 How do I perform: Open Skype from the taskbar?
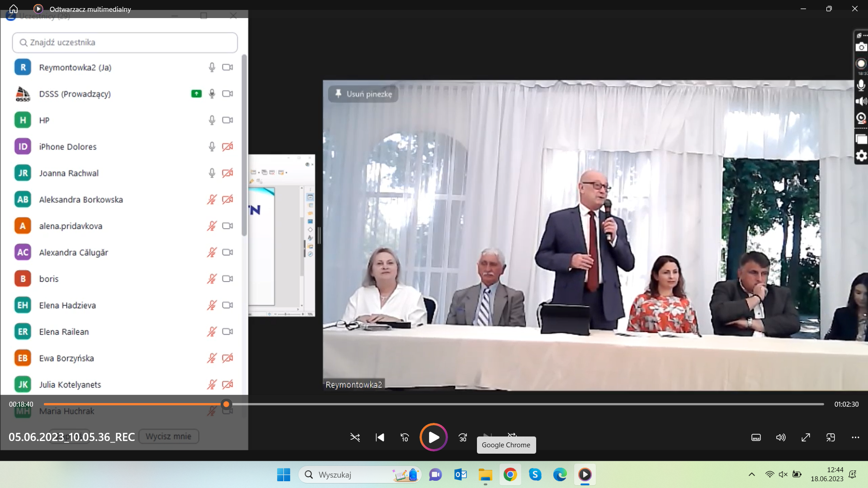coord(535,474)
